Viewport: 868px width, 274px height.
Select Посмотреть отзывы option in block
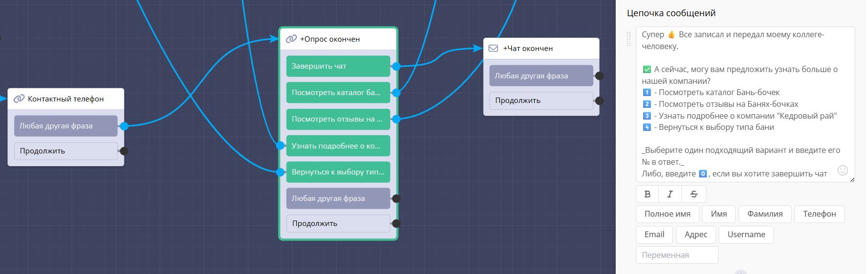(x=338, y=119)
